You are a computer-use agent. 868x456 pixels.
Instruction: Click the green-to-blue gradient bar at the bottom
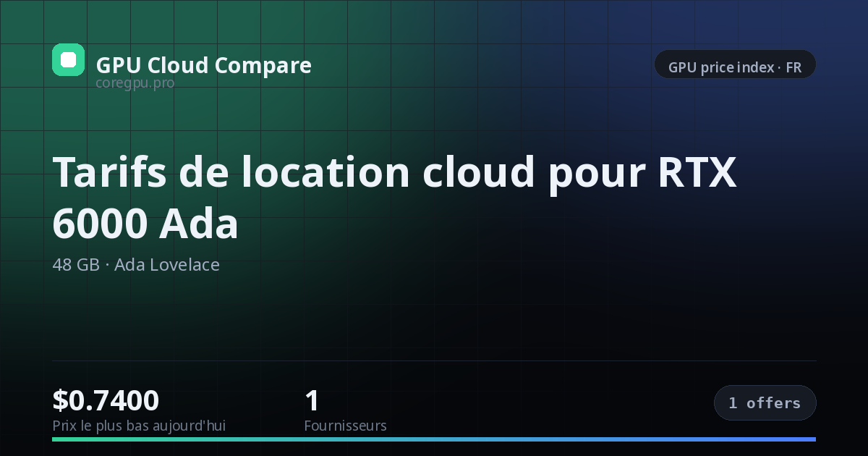click(x=434, y=439)
